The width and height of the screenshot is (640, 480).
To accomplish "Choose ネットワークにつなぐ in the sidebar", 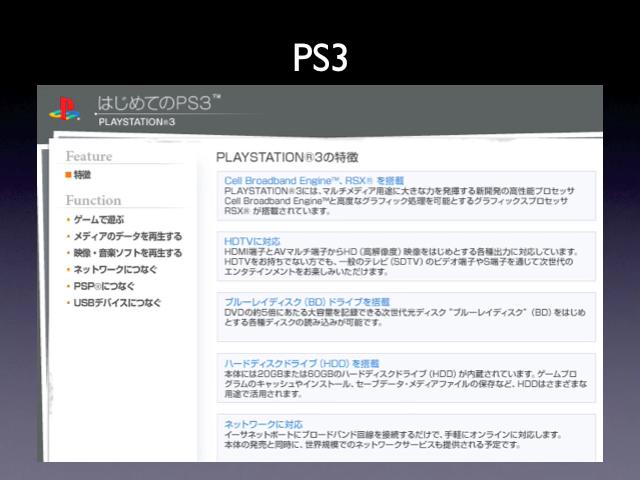I will point(116,269).
